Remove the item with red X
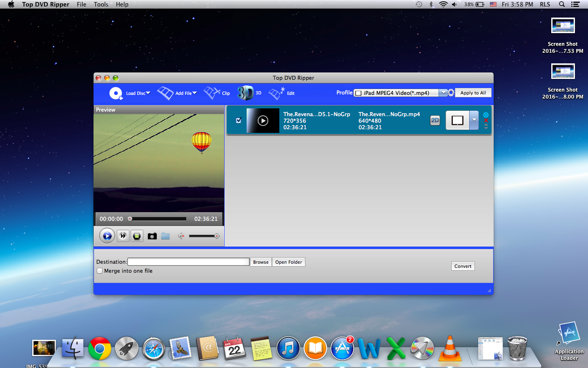 pos(486,121)
